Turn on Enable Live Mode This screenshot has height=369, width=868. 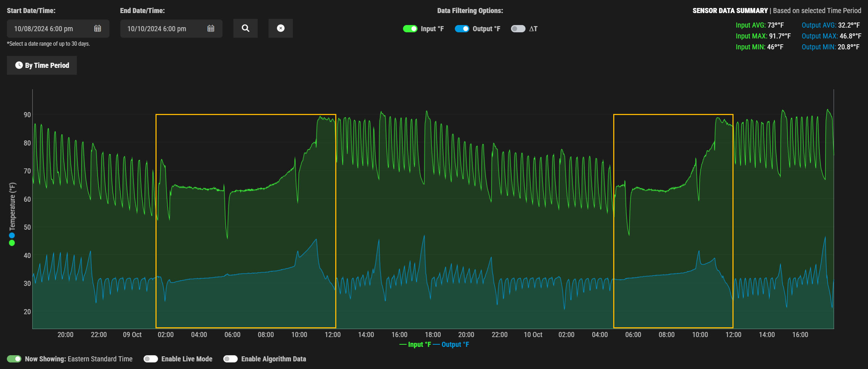click(x=150, y=359)
